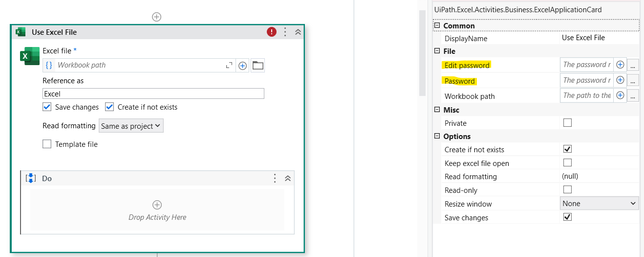Click plus button in the Password row
This screenshot has width=644, height=257.
pyautogui.click(x=620, y=80)
